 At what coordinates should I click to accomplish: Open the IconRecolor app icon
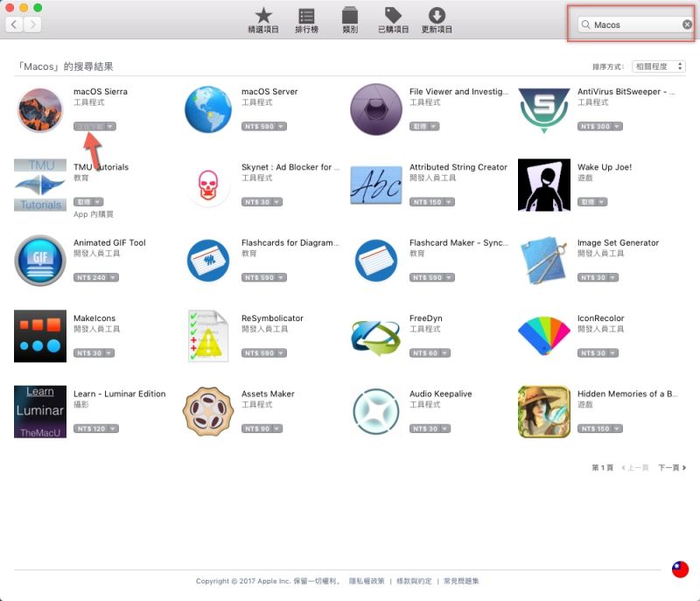pyautogui.click(x=543, y=336)
